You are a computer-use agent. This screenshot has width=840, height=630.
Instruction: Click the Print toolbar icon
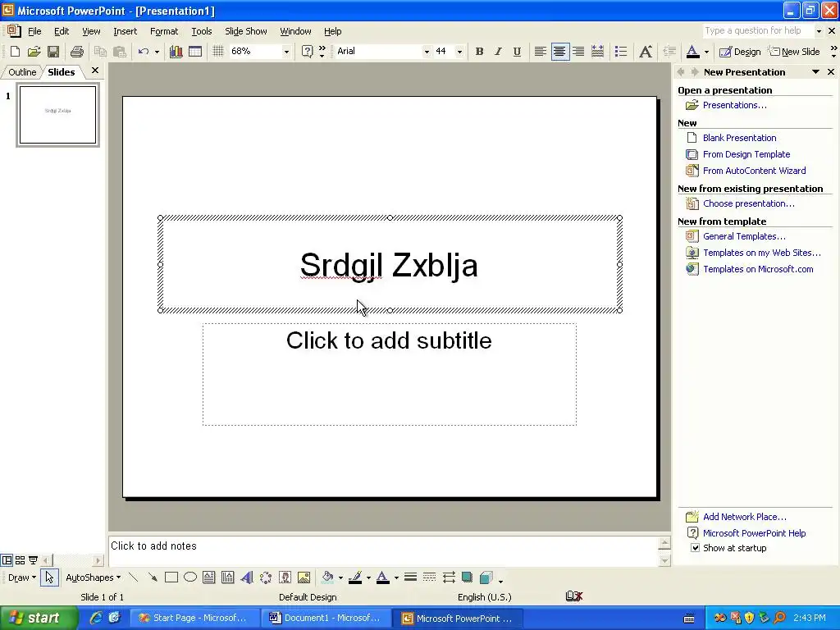[77, 52]
